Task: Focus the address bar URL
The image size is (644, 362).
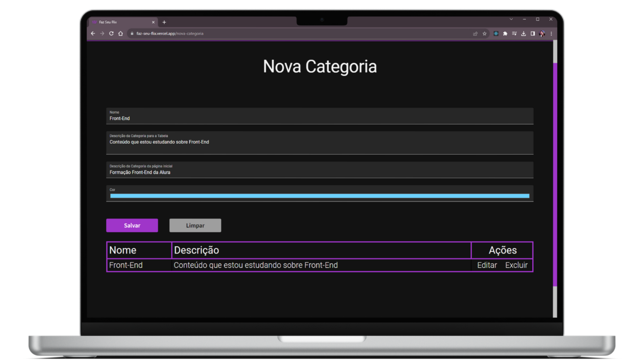Action: 170,34
